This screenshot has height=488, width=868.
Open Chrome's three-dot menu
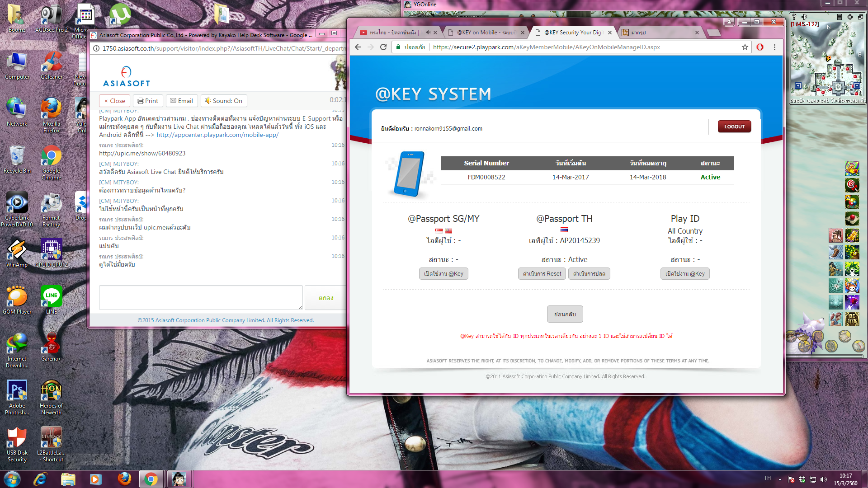[x=774, y=47]
